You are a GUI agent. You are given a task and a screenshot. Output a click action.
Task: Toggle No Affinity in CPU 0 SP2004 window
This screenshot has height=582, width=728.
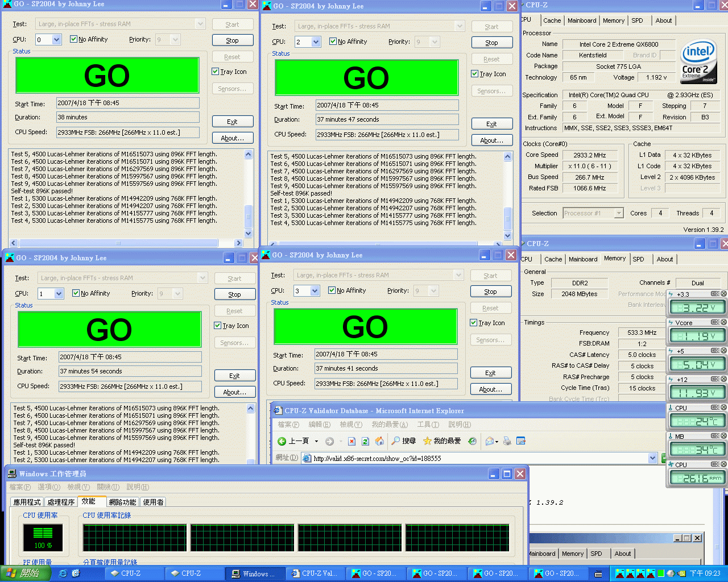coord(74,39)
